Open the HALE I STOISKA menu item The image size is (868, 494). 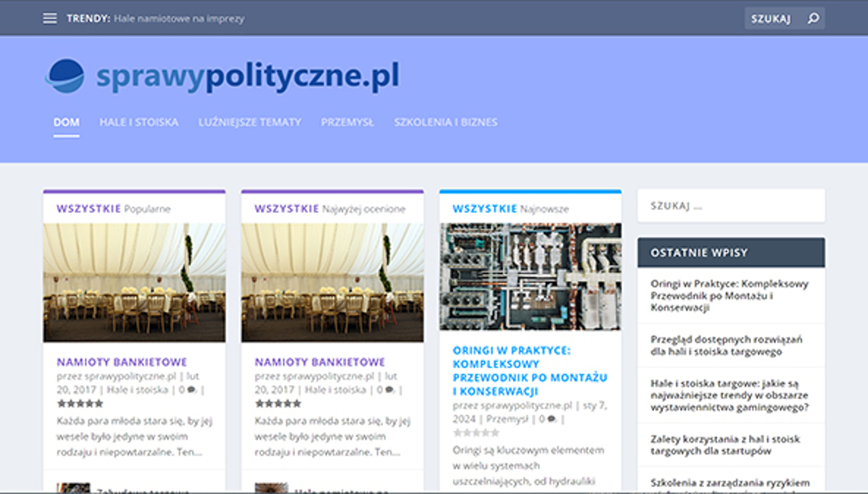click(139, 122)
